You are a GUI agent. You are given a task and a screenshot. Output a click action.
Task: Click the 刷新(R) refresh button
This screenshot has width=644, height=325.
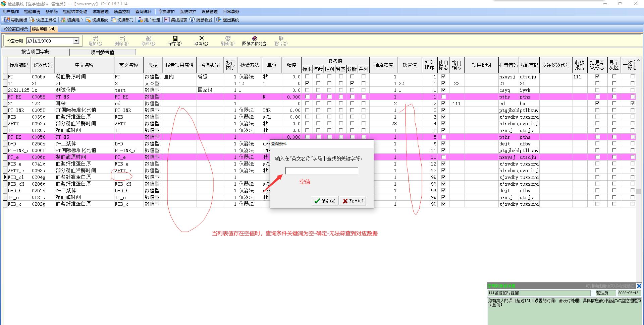[228, 41]
